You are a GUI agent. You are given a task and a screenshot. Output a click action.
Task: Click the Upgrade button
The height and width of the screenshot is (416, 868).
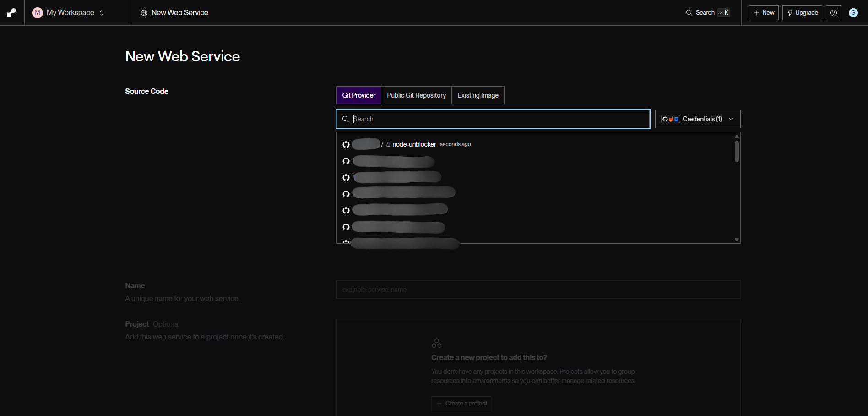click(802, 13)
